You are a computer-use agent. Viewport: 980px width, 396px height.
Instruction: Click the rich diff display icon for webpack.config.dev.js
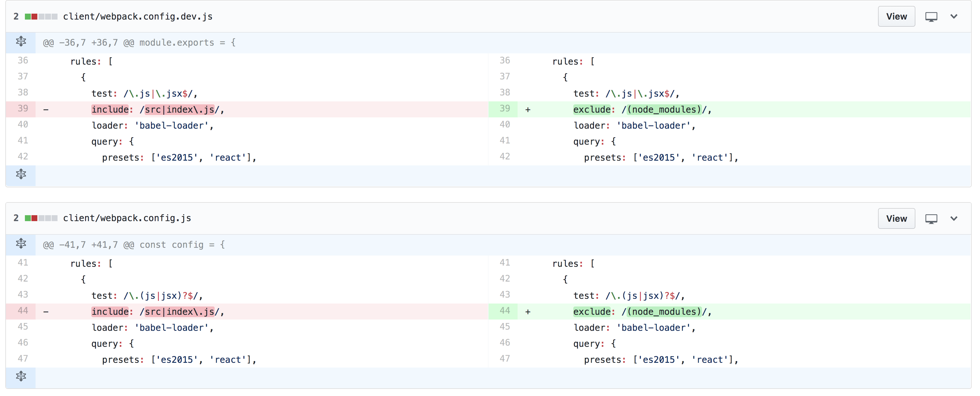pos(932,16)
